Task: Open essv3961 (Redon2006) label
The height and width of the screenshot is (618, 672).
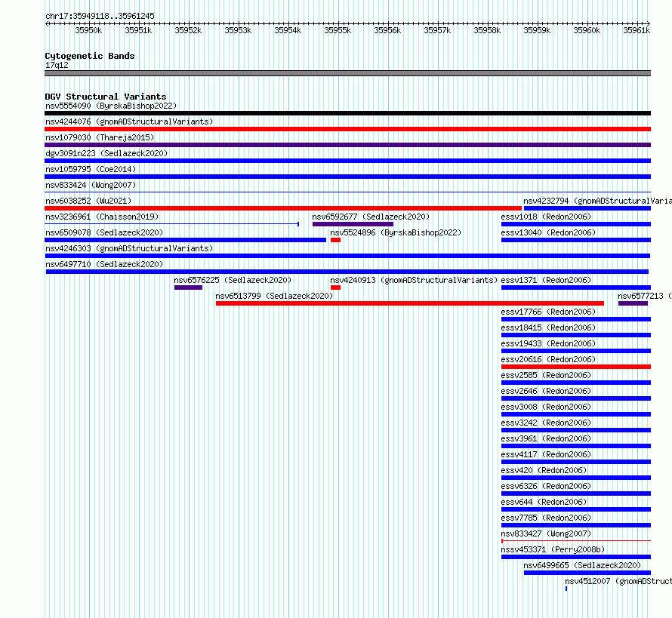Action: click(x=546, y=438)
